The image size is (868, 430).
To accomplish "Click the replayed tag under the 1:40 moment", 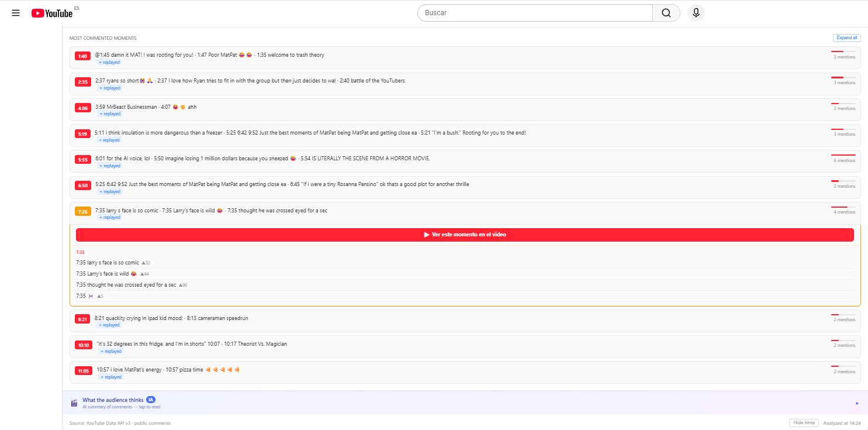I will coord(109,62).
